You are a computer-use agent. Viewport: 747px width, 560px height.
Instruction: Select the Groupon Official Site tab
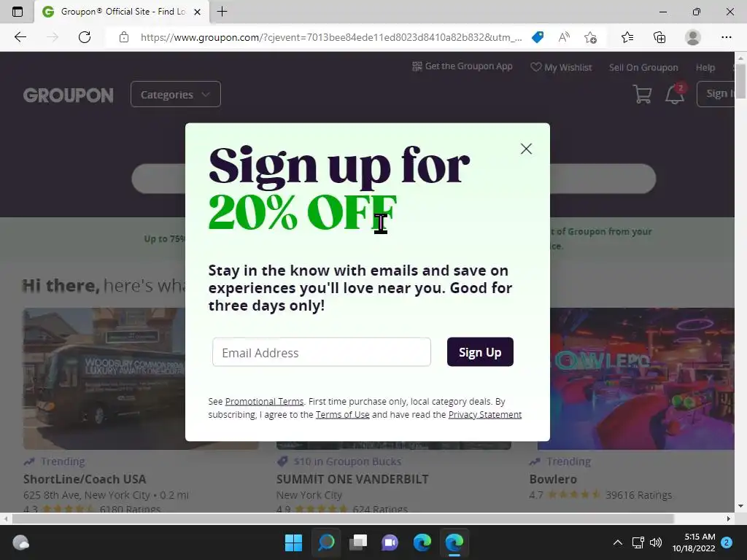pos(122,12)
